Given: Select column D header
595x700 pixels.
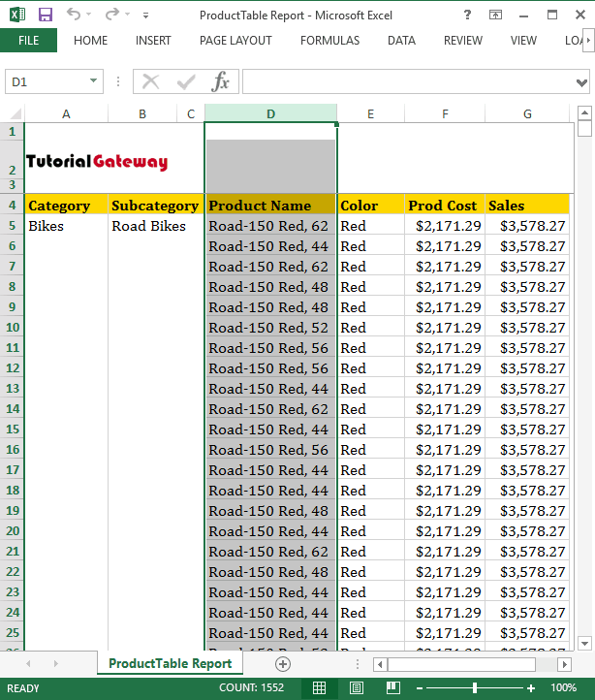Looking at the screenshot, I should point(270,113).
